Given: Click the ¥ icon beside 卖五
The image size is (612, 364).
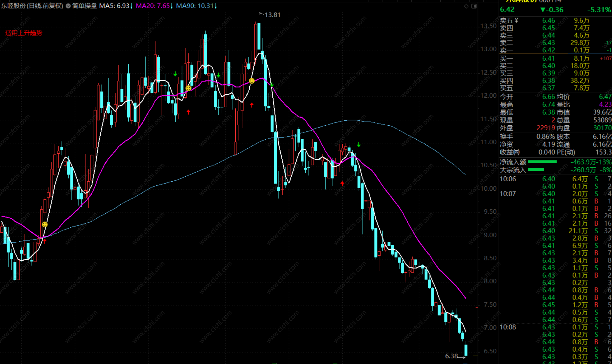Looking at the screenshot, I should pos(516,20).
